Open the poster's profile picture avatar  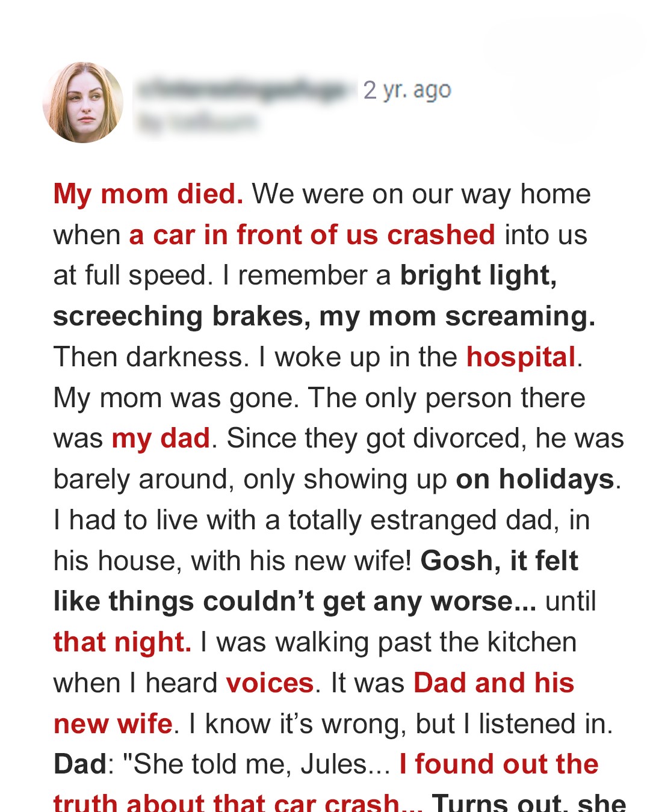coord(83,102)
